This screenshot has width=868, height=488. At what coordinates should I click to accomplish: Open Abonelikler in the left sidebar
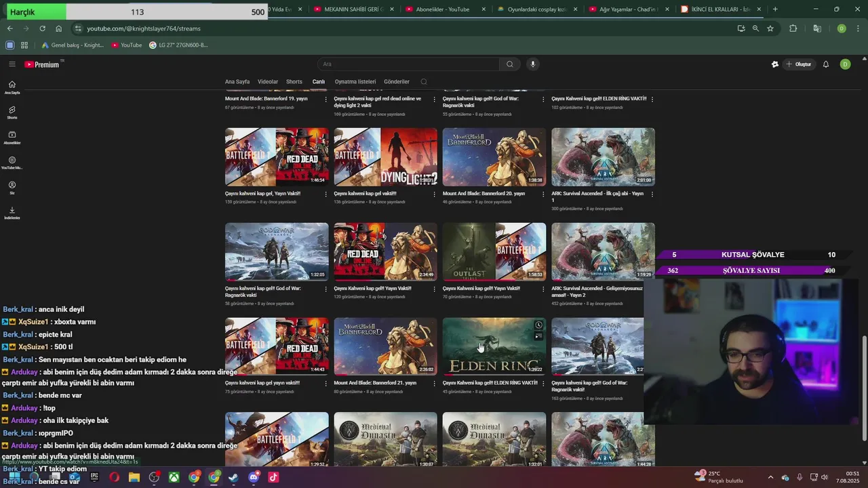pos(12,138)
